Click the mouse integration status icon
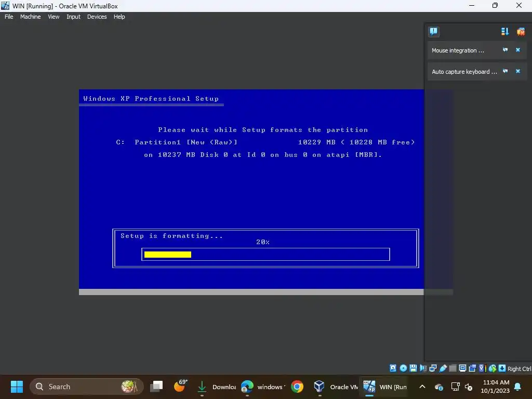532x399 pixels. tap(493, 368)
